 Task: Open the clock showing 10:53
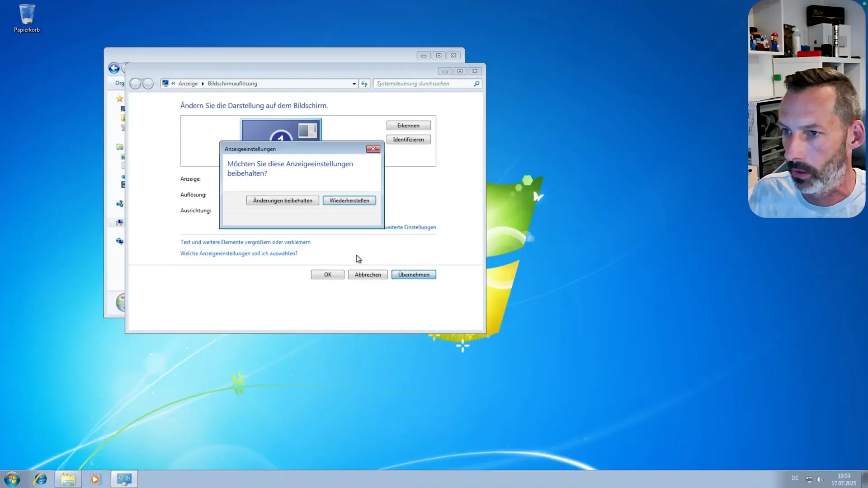(x=844, y=479)
